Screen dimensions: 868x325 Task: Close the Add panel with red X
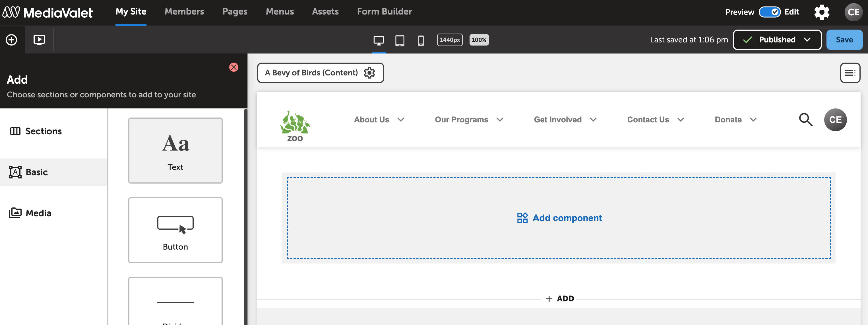tap(233, 67)
